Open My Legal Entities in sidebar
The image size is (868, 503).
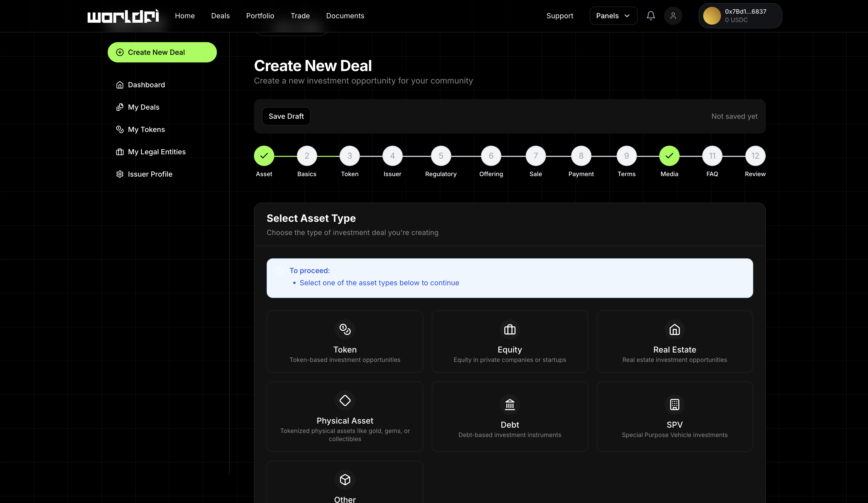click(x=156, y=152)
